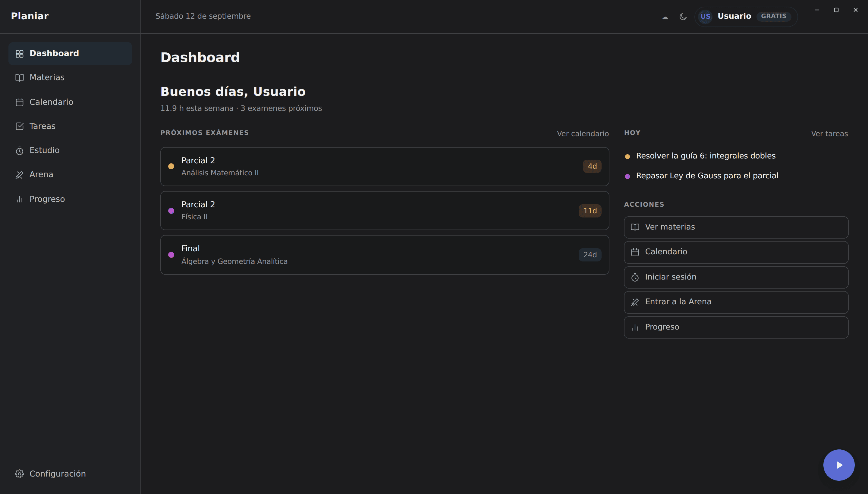Click the Estudio timer icon in sidebar
868x494 pixels.
pos(20,151)
